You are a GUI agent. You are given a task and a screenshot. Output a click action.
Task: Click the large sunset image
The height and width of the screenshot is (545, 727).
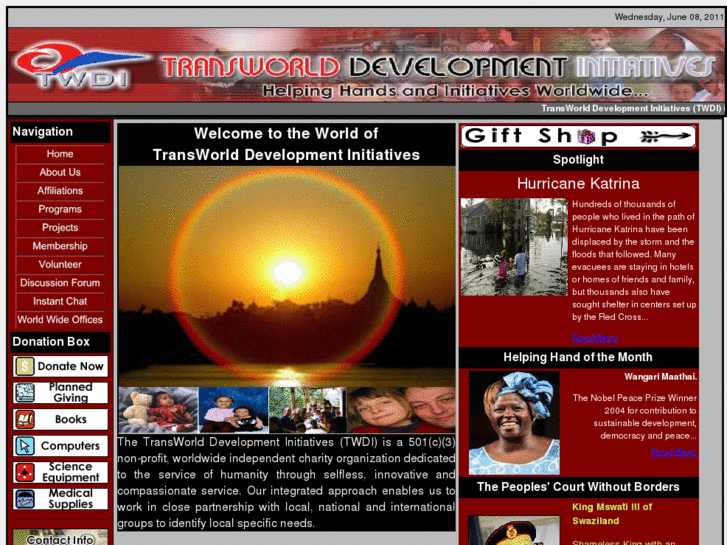click(x=287, y=276)
